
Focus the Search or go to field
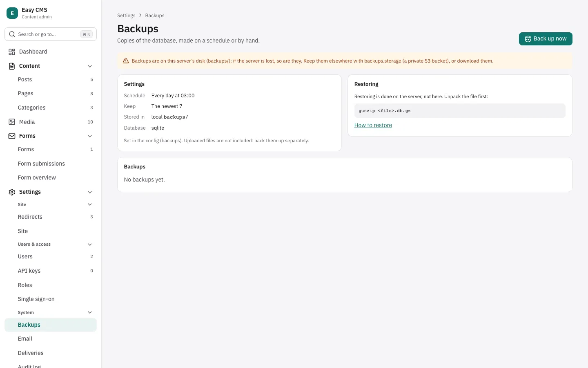[51, 34]
